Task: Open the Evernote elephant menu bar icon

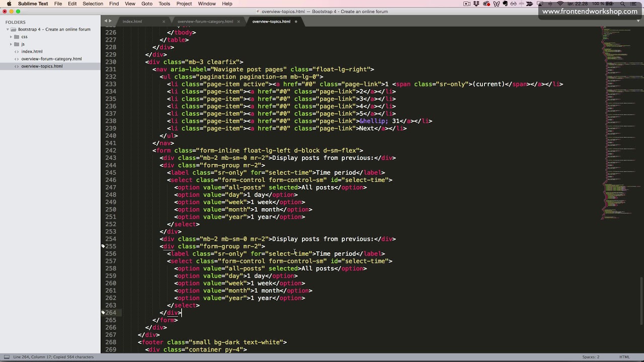Action: 505,4
